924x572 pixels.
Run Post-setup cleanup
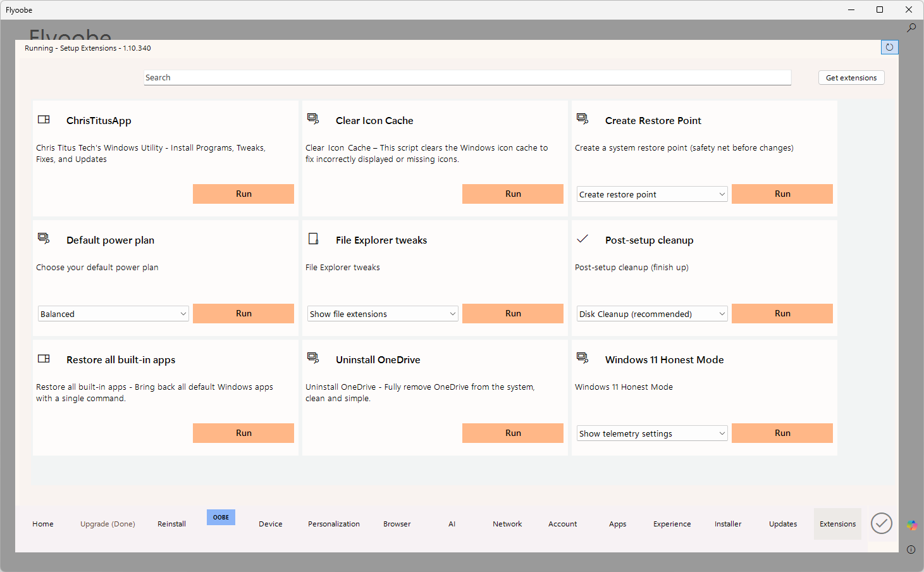(782, 313)
